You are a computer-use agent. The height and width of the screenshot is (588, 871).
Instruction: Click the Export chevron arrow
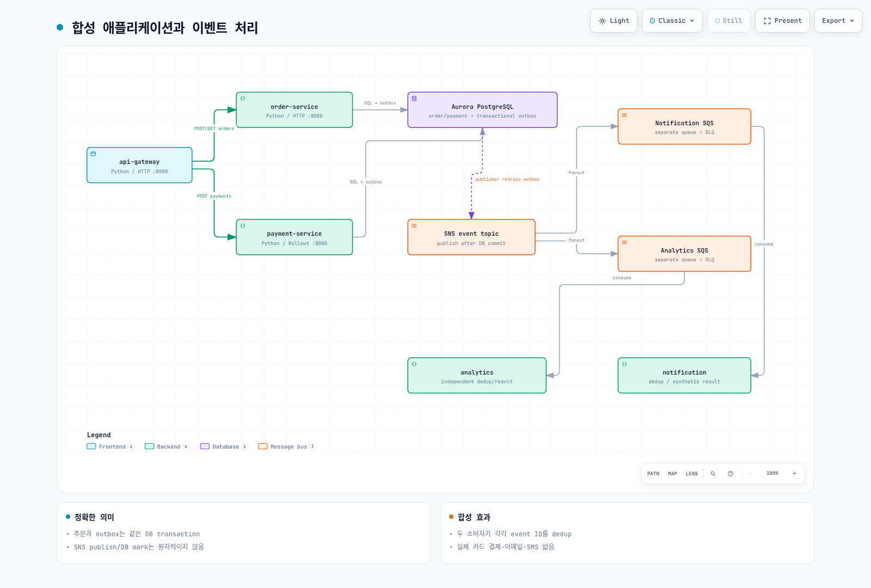click(852, 21)
